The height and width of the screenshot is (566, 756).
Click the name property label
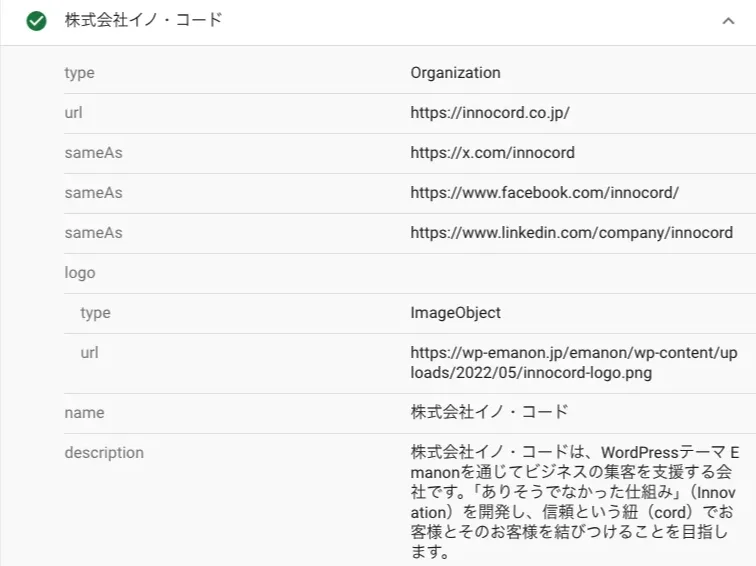point(84,413)
